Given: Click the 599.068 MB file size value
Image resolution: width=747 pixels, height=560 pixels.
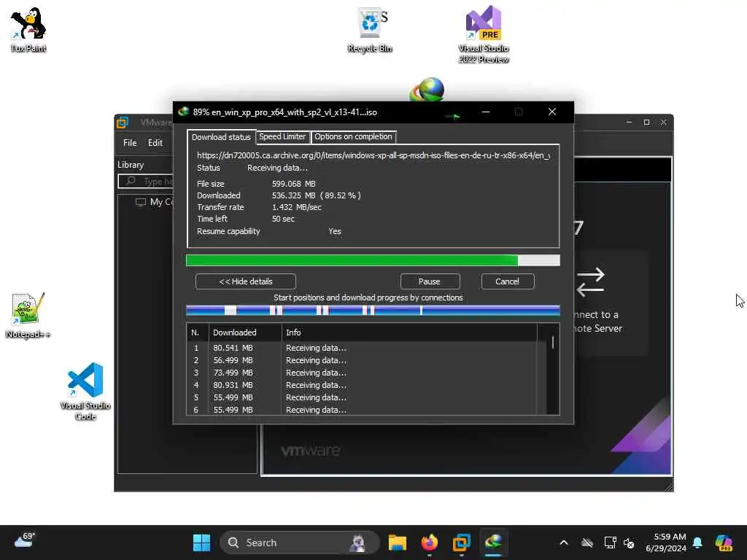Looking at the screenshot, I should pos(293,184).
